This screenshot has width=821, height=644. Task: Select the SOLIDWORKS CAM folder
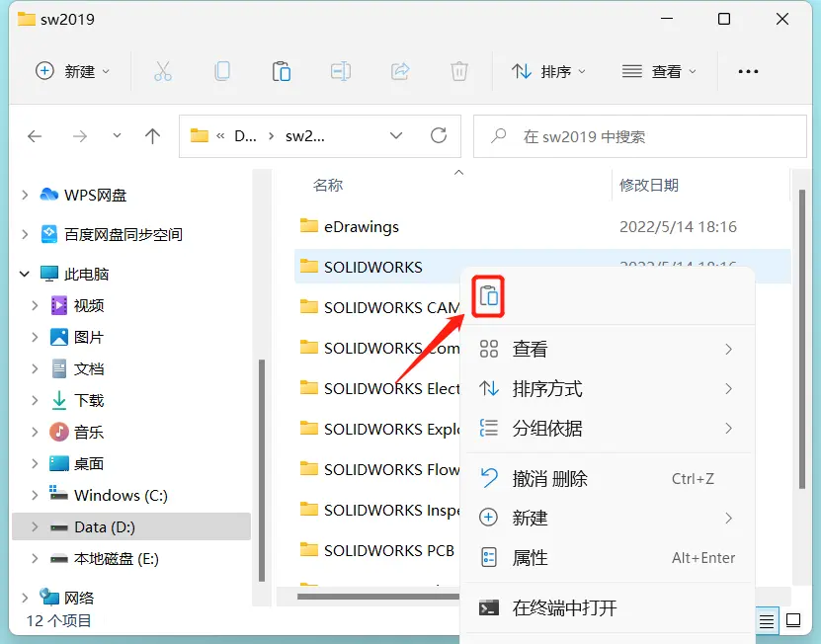click(380, 307)
